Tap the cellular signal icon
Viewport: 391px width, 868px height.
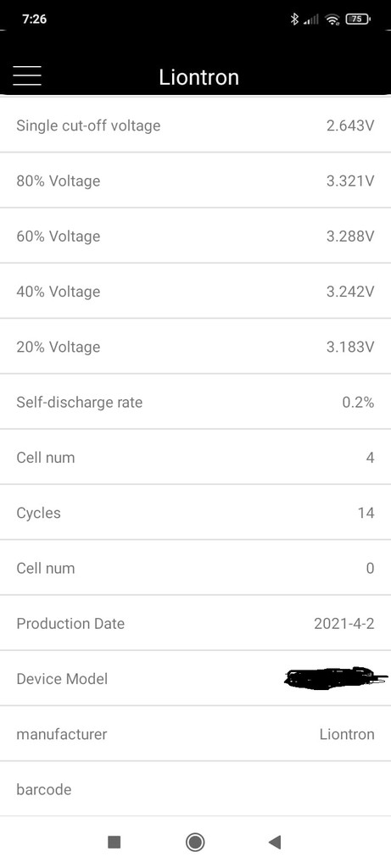[x=312, y=20]
